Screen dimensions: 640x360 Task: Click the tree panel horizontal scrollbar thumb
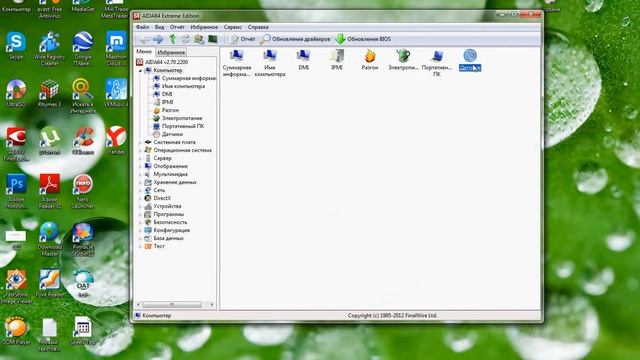point(172,304)
